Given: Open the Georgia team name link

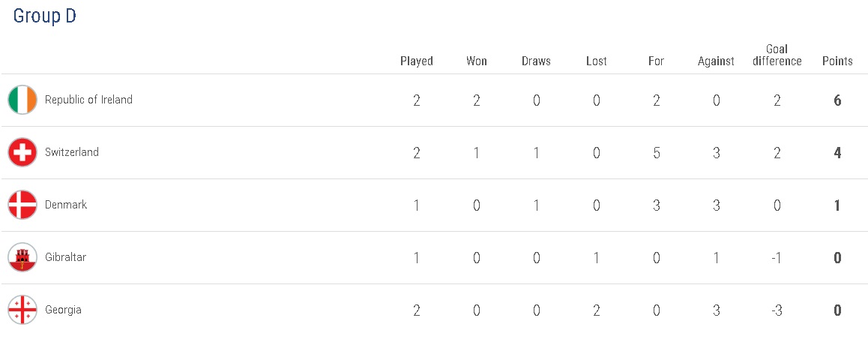Looking at the screenshot, I should click(x=63, y=310).
